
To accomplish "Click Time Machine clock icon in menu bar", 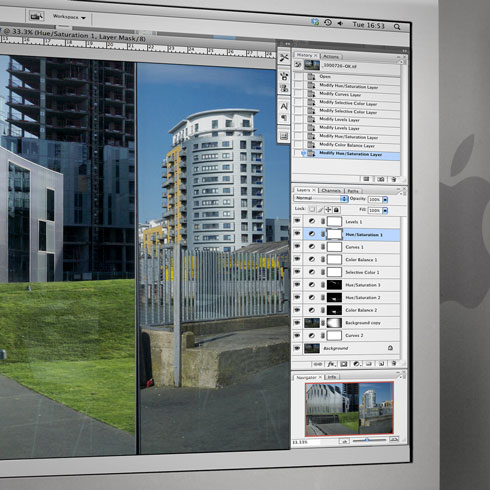I will pyautogui.click(x=328, y=22).
